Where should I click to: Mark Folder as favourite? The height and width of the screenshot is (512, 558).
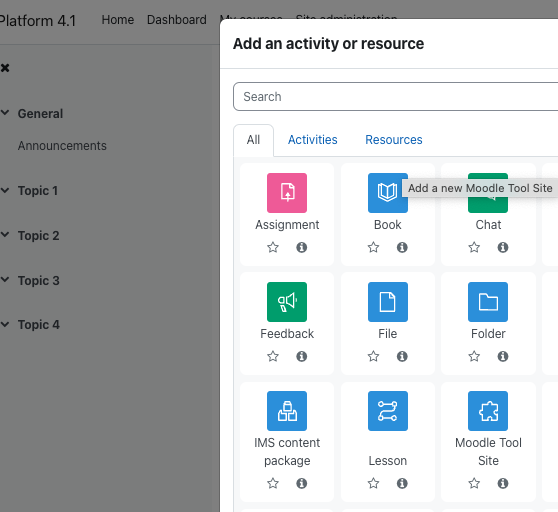tap(474, 356)
